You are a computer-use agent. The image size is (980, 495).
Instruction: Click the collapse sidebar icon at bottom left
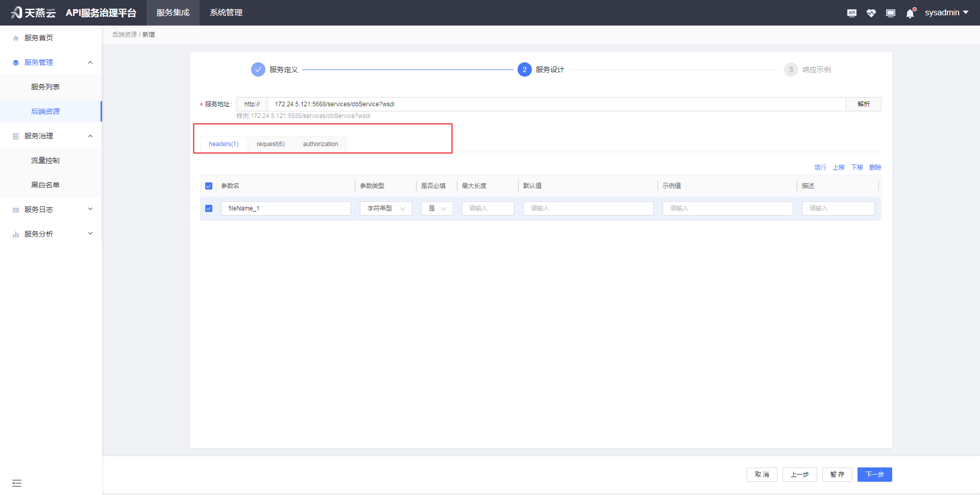click(17, 483)
